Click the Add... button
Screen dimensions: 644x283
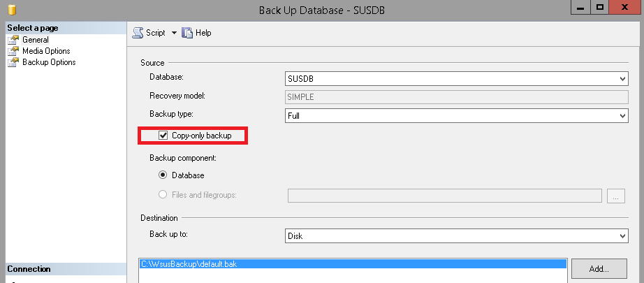(599, 269)
